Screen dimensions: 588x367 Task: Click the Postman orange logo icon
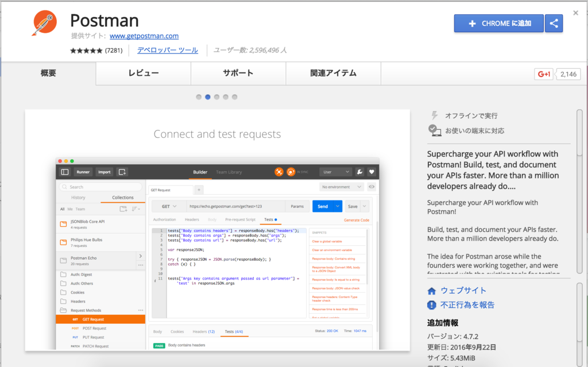point(45,22)
